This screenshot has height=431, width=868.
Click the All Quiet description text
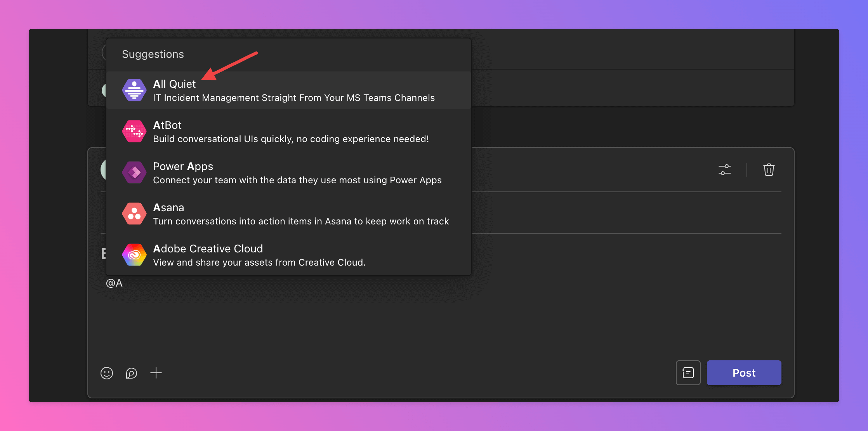(293, 98)
